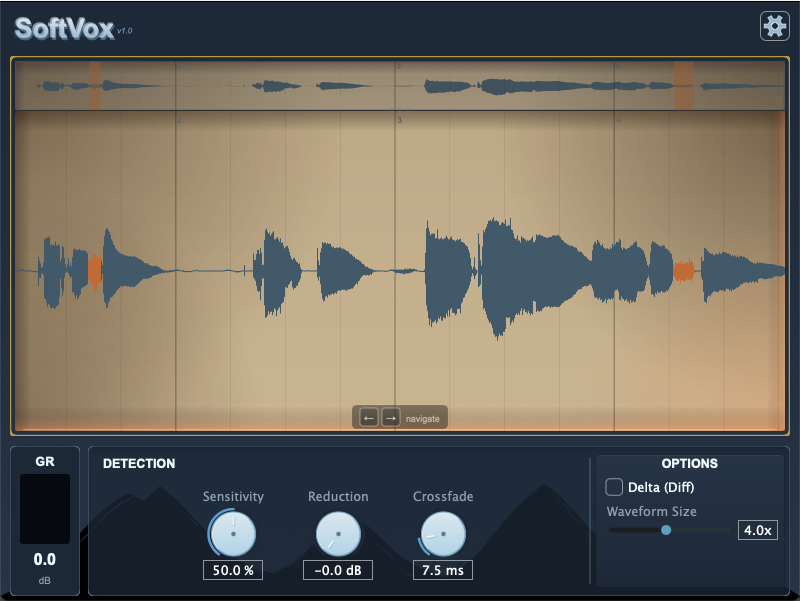
Task: Enable the Delta (Diff) checkbox
Action: pyautogui.click(x=615, y=487)
